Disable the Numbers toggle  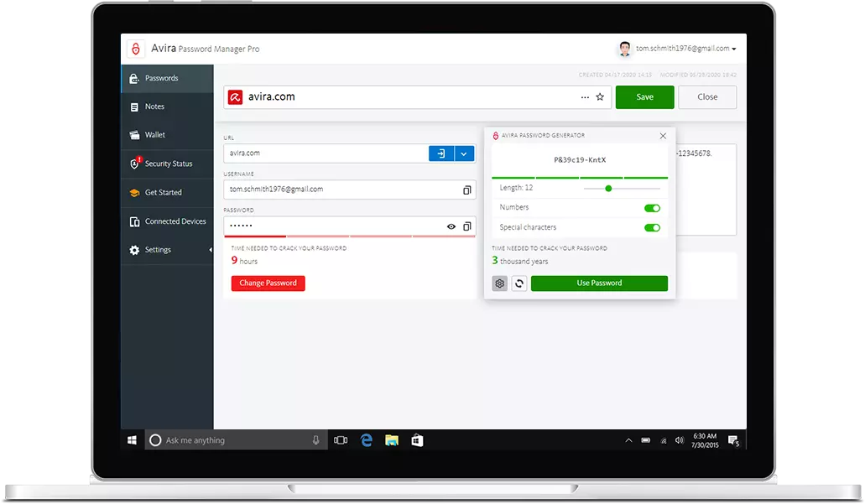click(x=652, y=208)
